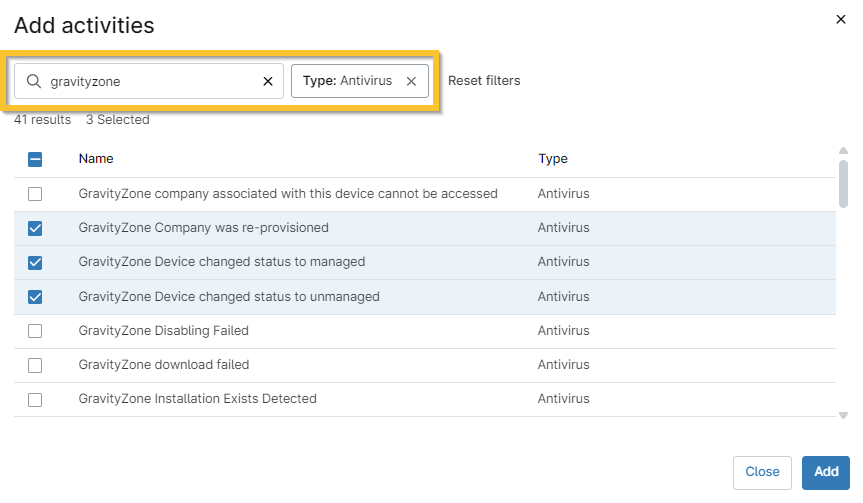Click the Reset filters link
Screen dimensions: 863x503
pos(484,81)
